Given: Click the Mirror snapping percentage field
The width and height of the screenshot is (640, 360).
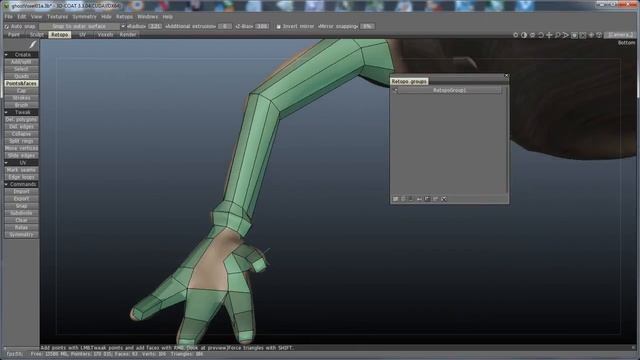Looking at the screenshot, I should click(367, 27).
